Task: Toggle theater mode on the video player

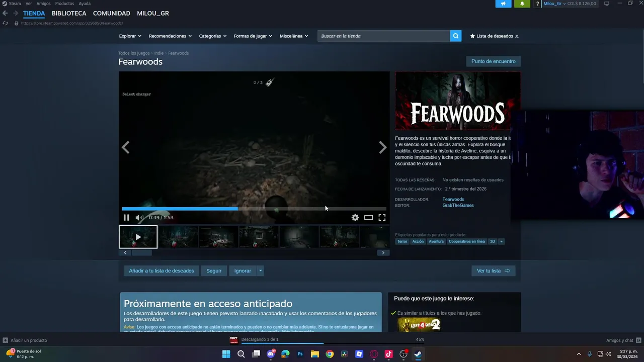Action: [x=369, y=217]
